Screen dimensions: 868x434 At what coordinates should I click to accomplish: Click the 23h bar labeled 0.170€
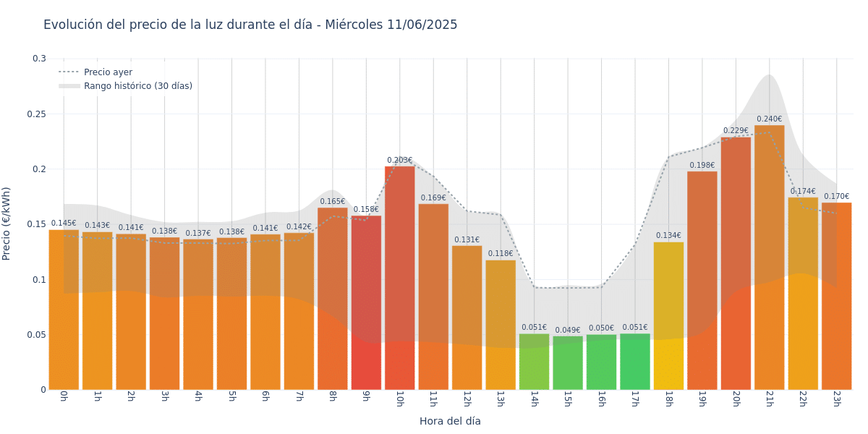(x=836, y=296)
